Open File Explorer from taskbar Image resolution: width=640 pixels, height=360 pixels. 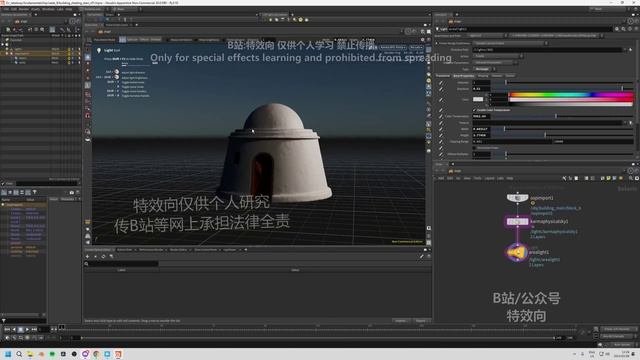tap(30, 354)
